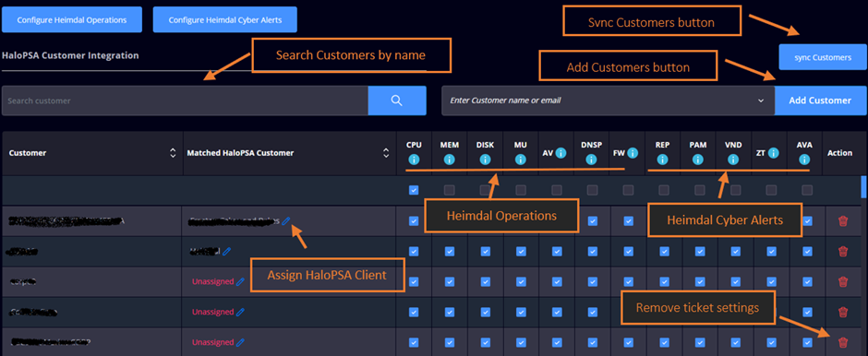Check the select-all FW checkbox
The height and width of the screenshot is (356, 868).
[x=628, y=190]
